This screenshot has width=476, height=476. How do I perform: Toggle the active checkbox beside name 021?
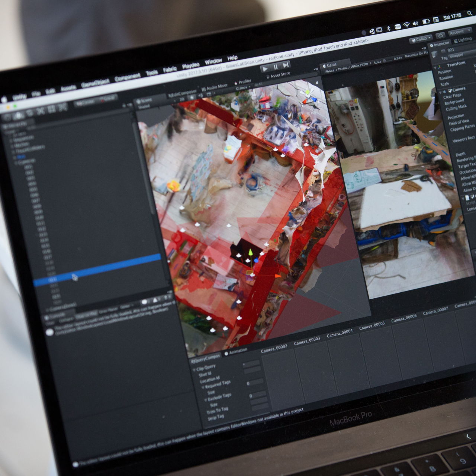443,51
